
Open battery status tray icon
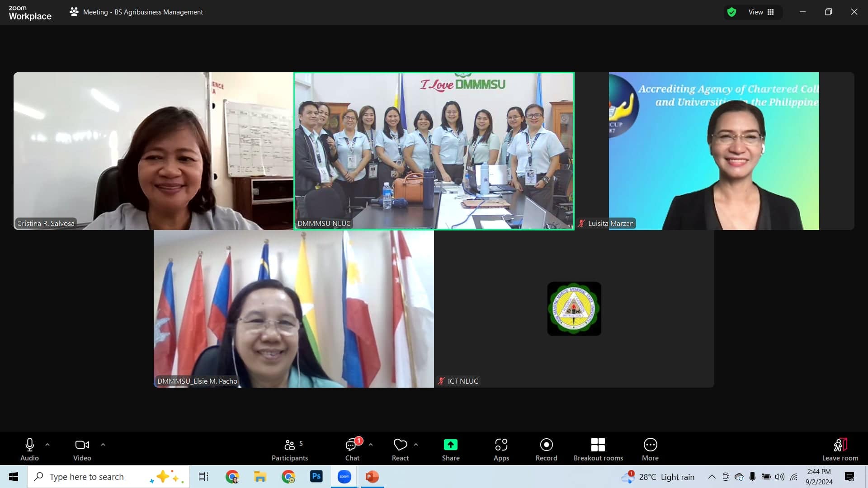(x=766, y=477)
